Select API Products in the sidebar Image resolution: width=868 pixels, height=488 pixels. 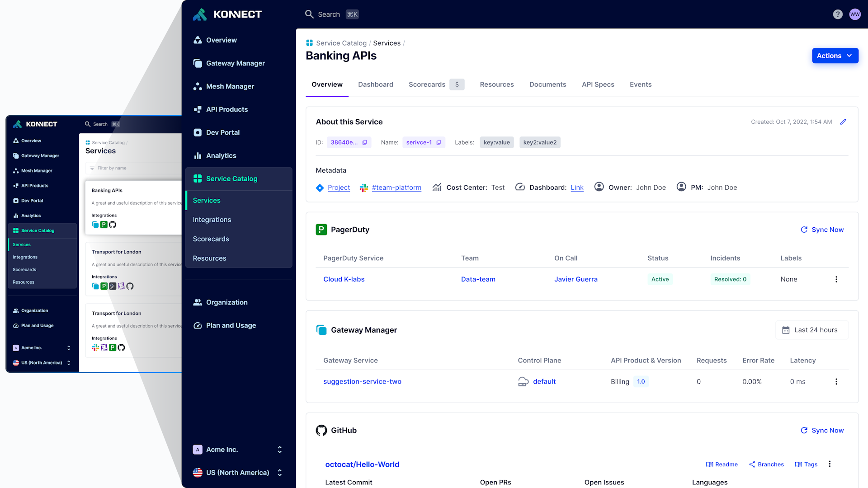(226, 109)
